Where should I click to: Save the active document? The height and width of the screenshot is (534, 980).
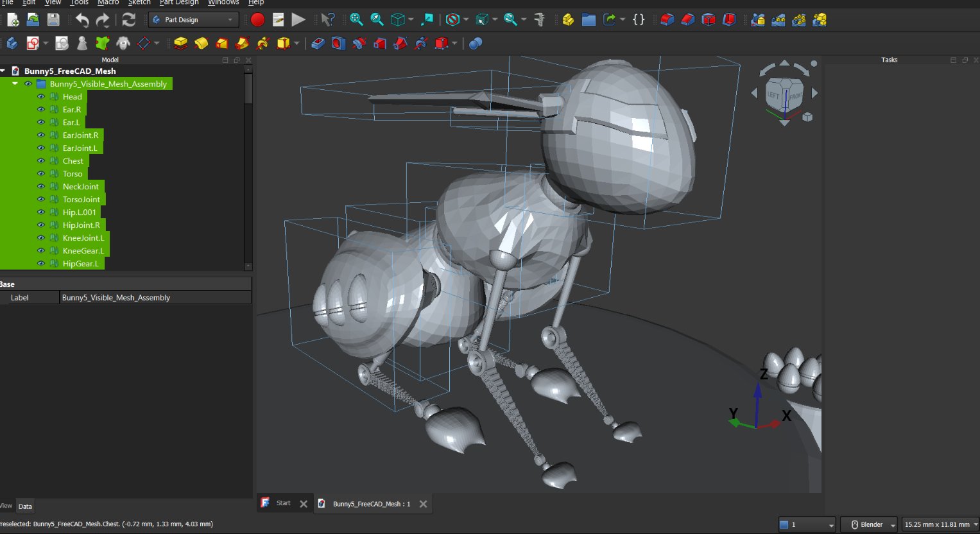[x=53, y=20]
